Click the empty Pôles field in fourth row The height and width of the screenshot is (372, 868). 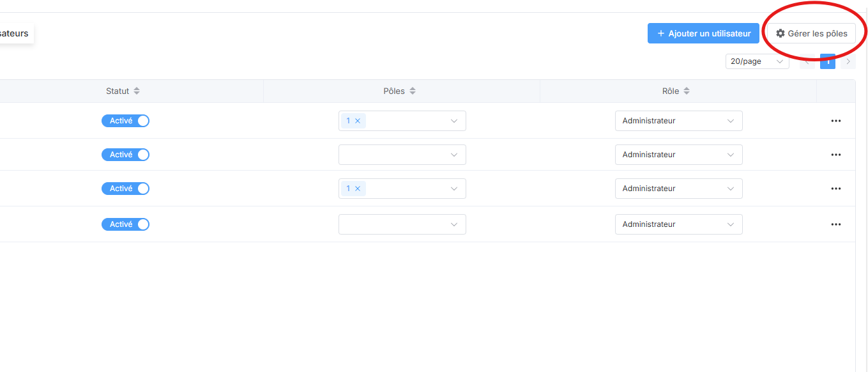pos(402,224)
